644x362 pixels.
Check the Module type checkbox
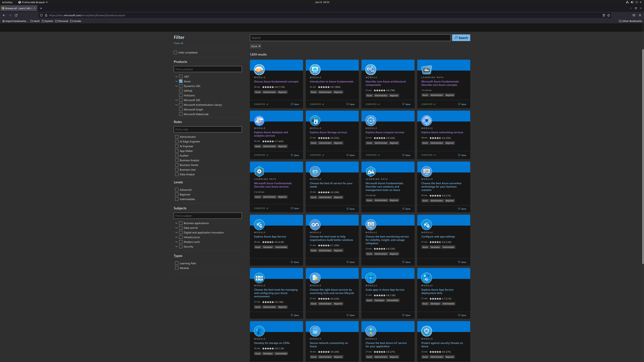(177, 268)
